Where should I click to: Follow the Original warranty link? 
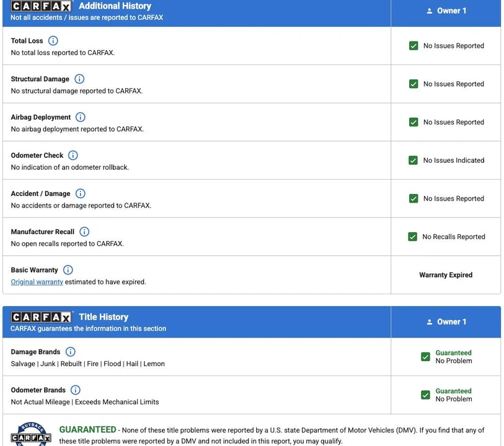point(37,282)
